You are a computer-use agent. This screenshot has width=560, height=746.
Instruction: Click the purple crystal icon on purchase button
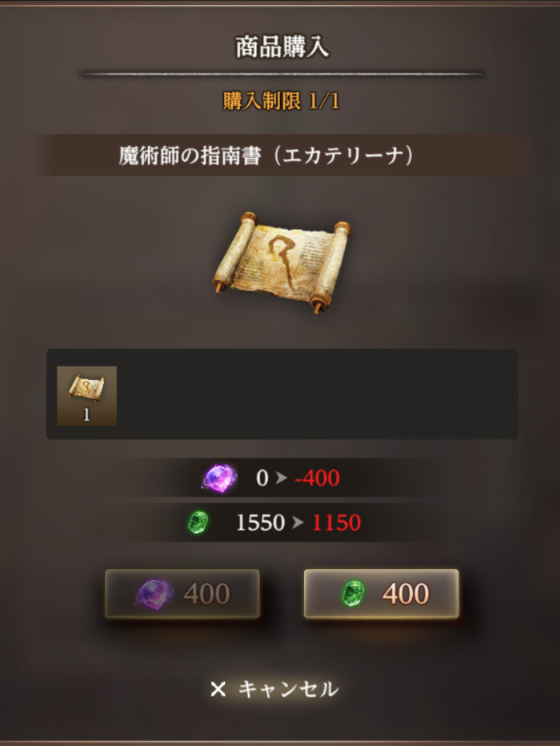pyautogui.click(x=153, y=594)
